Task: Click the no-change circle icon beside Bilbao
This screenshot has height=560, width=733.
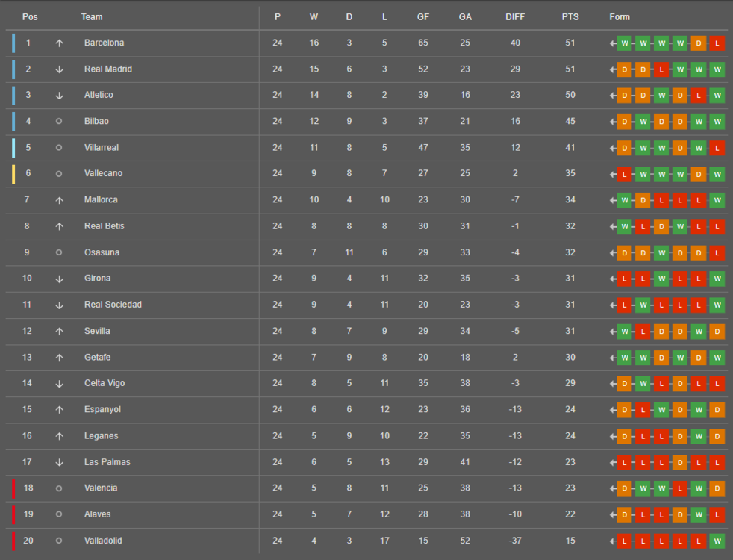Action: coord(59,121)
